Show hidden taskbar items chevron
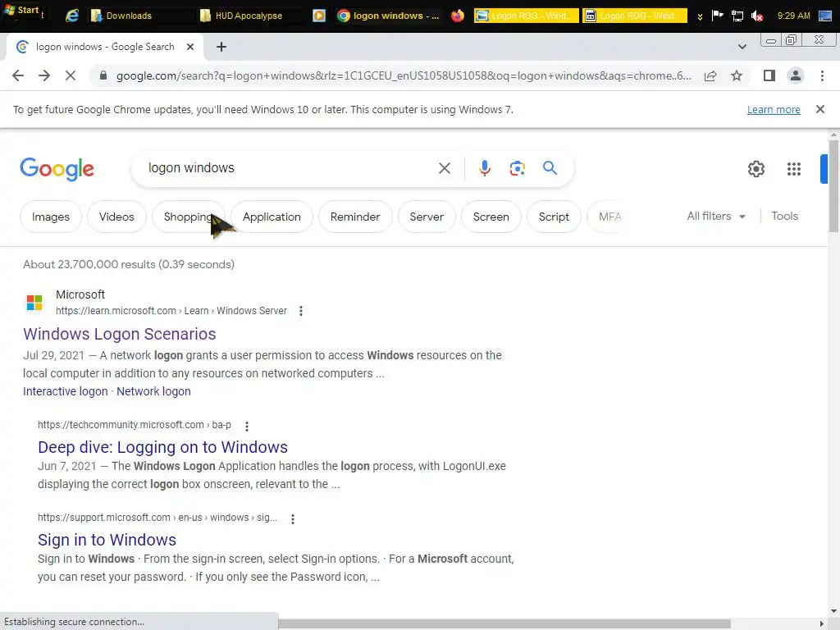Screen dimensions: 840x630 (x=700, y=16)
